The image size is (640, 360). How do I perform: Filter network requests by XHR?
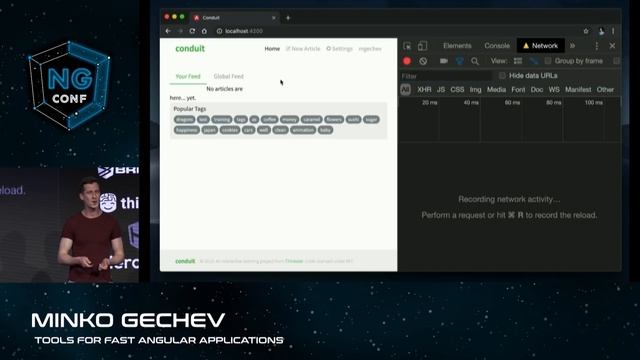tap(424, 89)
